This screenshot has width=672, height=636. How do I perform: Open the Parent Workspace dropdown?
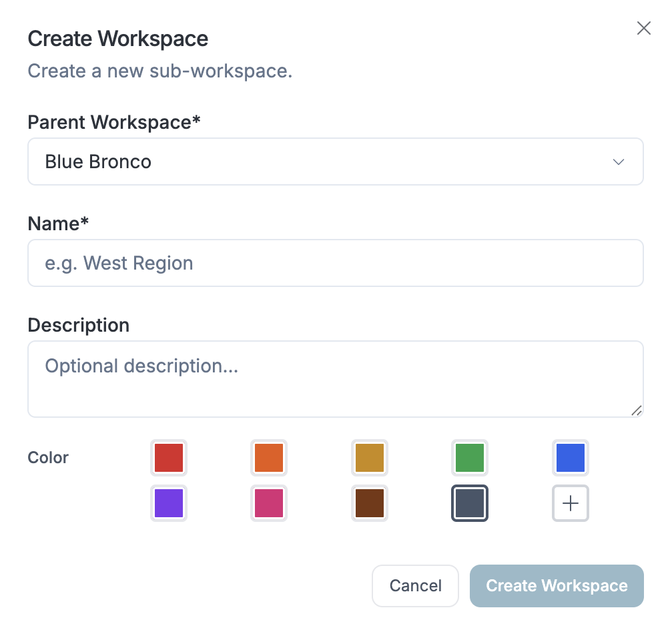pyautogui.click(x=336, y=162)
